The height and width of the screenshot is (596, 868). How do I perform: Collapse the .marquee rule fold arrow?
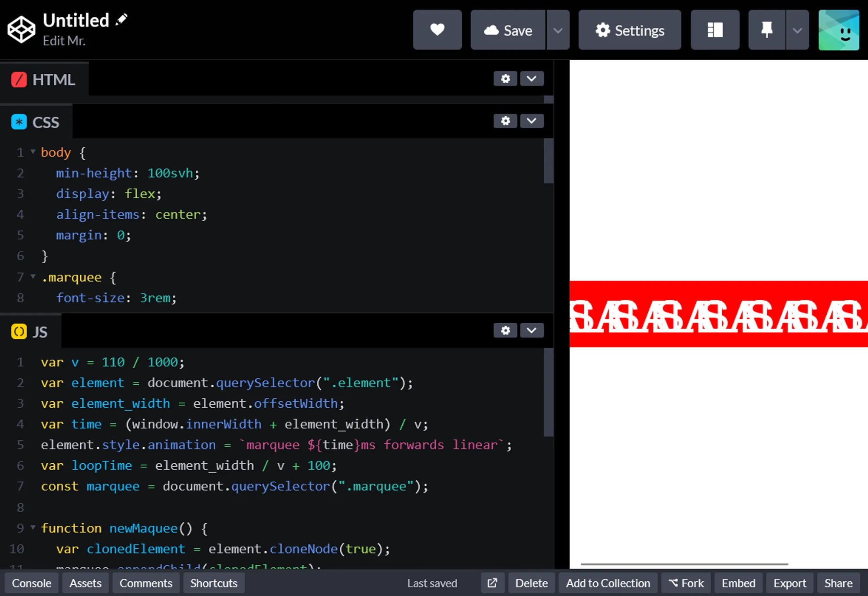tap(33, 276)
